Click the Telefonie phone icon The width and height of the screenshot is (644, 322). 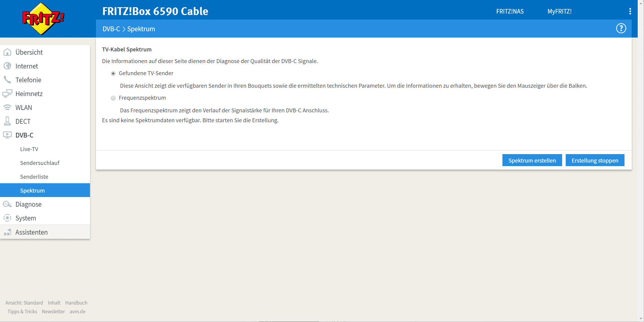click(x=7, y=80)
